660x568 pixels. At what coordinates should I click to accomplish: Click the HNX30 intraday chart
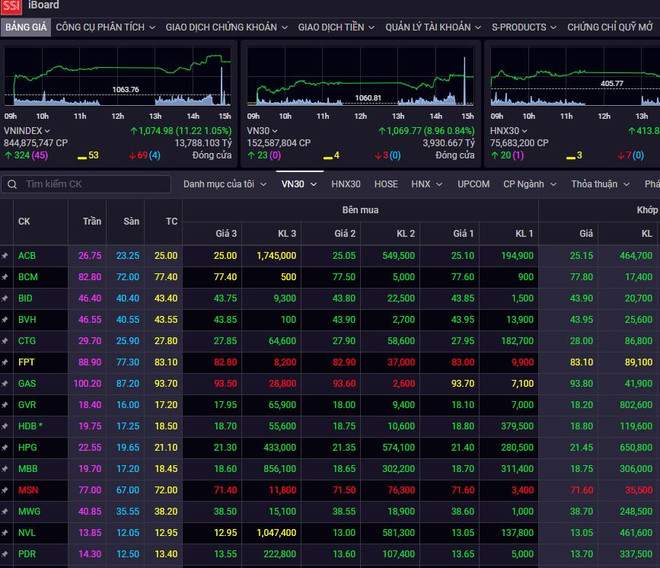[575, 77]
